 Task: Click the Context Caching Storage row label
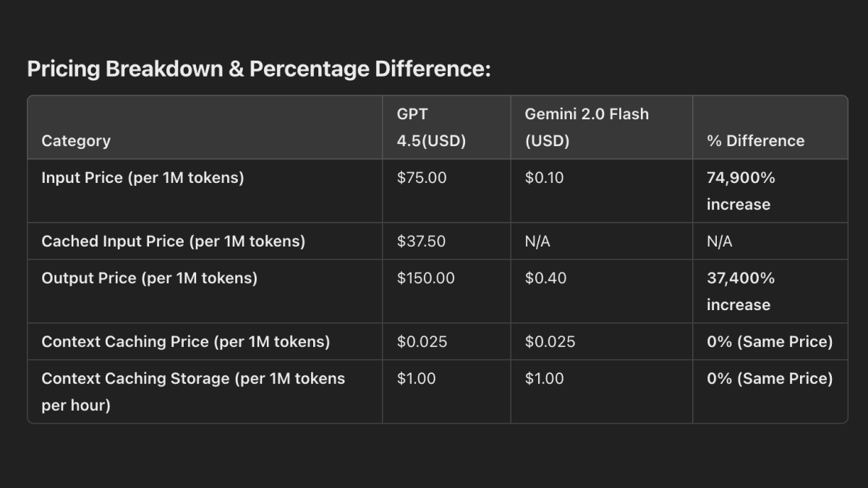(193, 392)
